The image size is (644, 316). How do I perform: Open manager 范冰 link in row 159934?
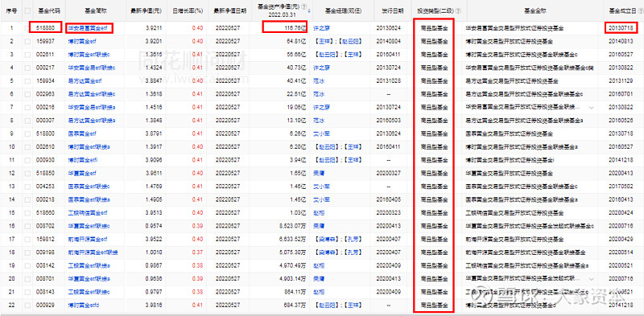pos(319,81)
